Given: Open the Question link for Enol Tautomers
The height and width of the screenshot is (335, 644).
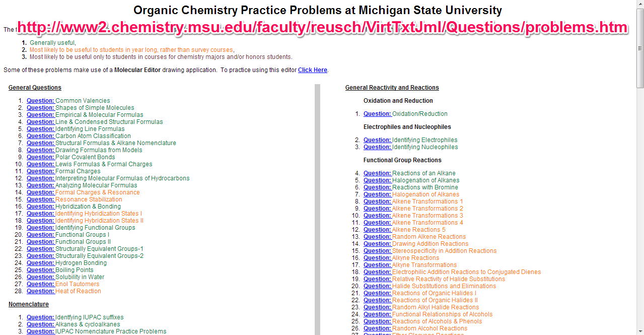Looking at the screenshot, I should pyautogui.click(x=40, y=284).
